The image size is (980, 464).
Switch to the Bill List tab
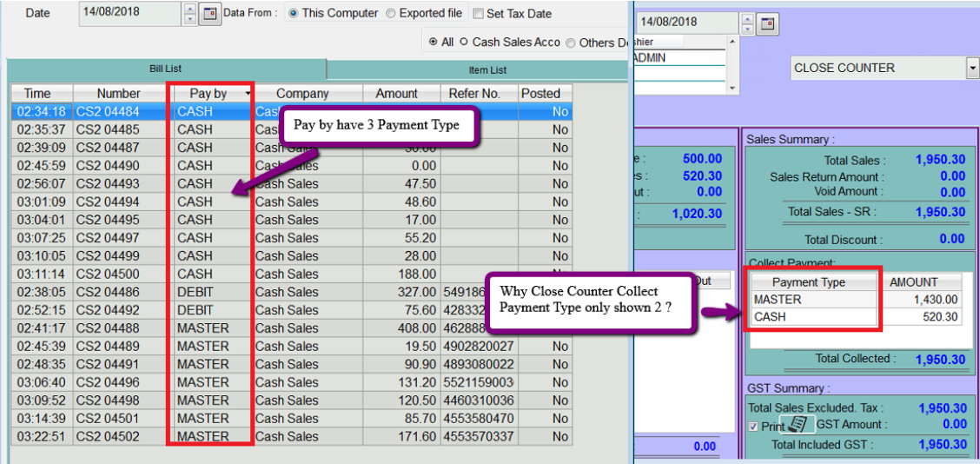click(x=166, y=69)
